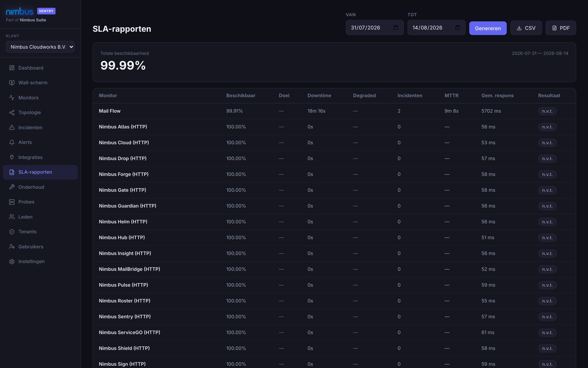
Task: Click the Incidenten warning triangle icon
Action: tap(12, 127)
